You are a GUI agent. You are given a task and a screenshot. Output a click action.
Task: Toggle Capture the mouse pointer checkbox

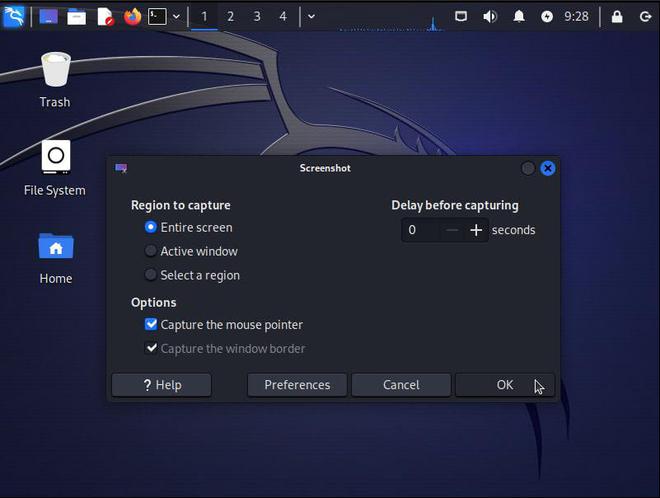(x=151, y=325)
